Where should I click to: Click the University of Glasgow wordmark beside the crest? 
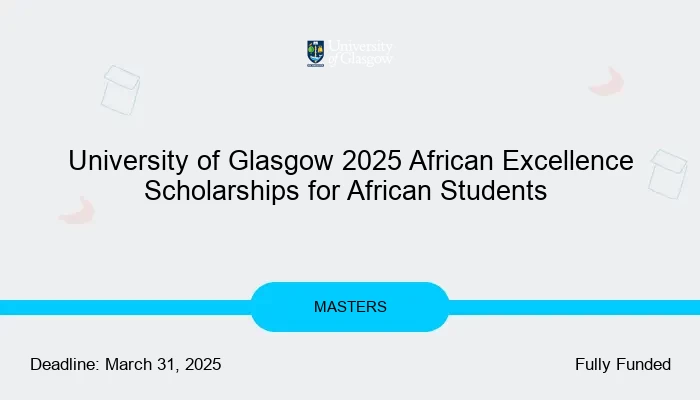361,53
